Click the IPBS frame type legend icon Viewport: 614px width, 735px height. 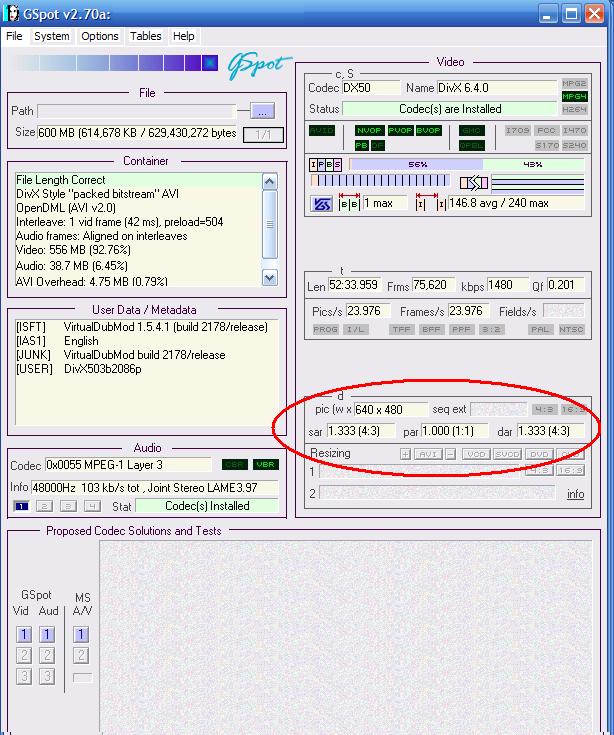pos(325,165)
